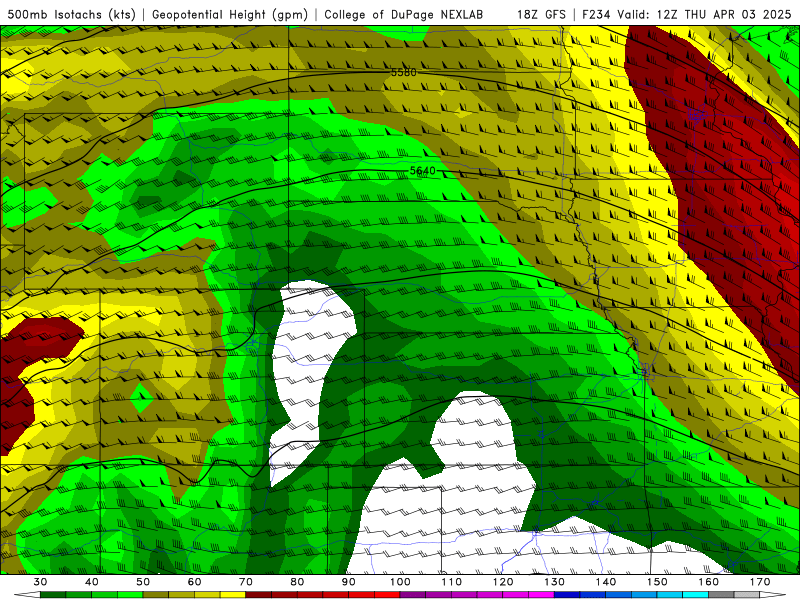800x600 pixels.
Task: Click the darkest green swatch below 30
Action: click(53, 595)
